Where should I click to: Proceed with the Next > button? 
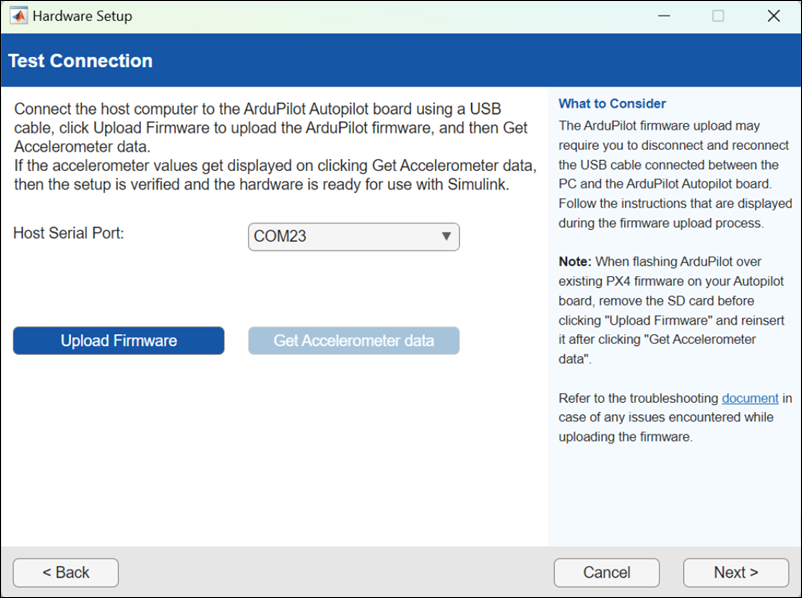point(735,573)
